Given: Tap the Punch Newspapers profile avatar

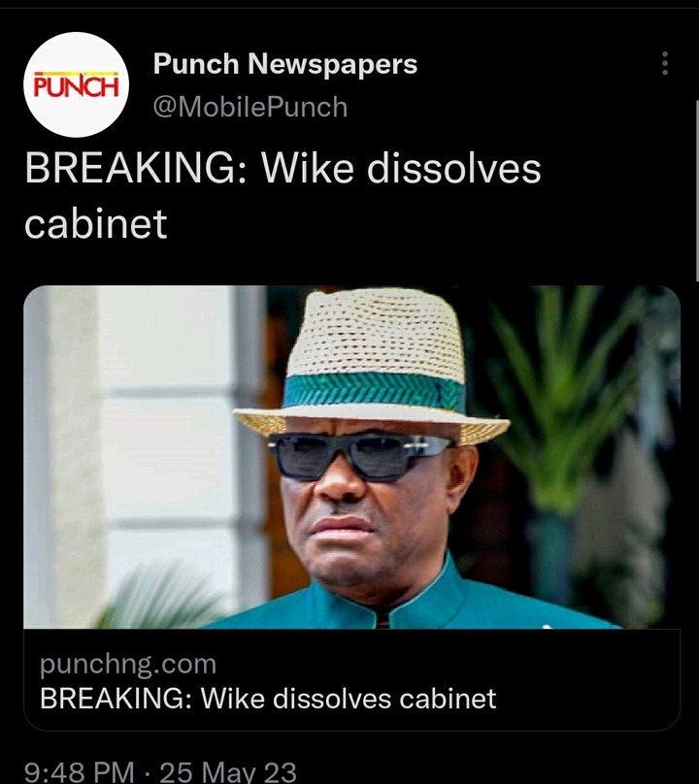Looking at the screenshot, I should click(x=76, y=85).
